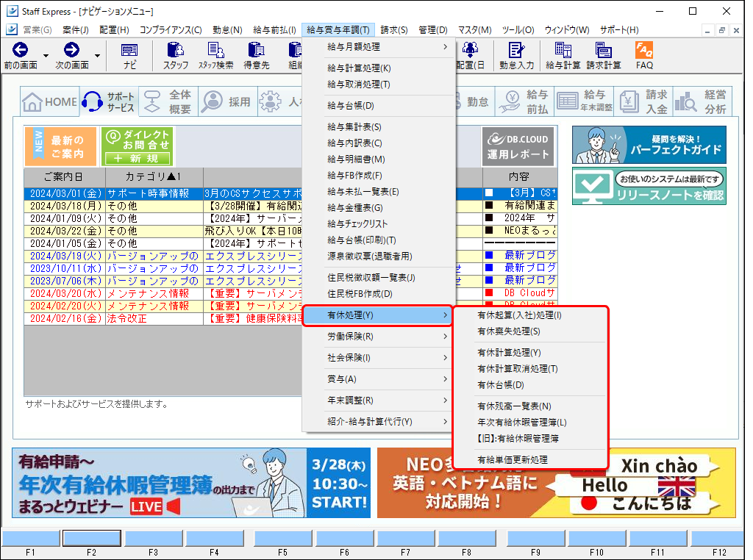Open the パーフェクトガイド banner
This screenshot has height=560, width=753.
[x=649, y=145]
